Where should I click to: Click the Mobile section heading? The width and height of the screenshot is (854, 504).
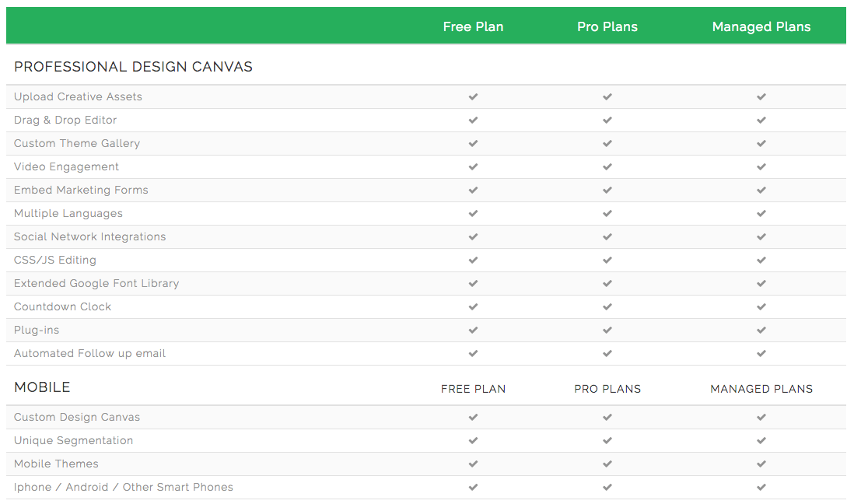(42, 387)
